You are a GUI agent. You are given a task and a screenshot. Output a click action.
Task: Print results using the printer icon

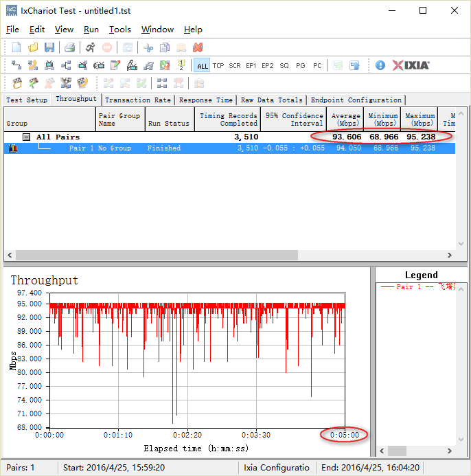click(69, 47)
